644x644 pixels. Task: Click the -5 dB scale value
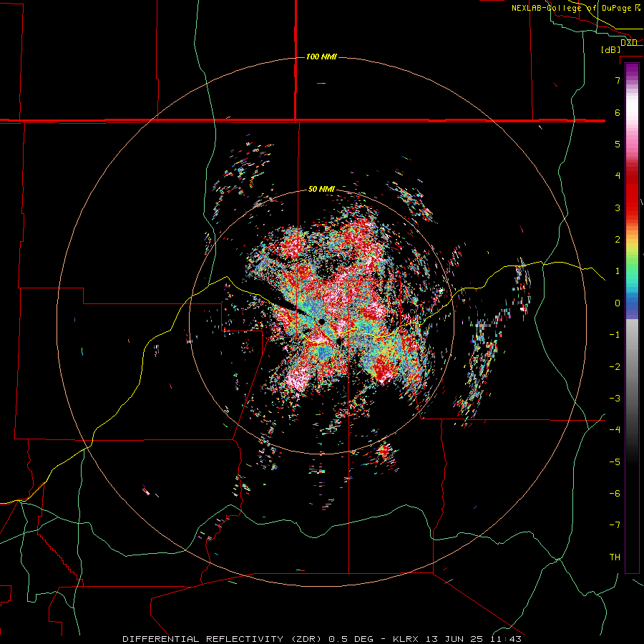coord(615,462)
